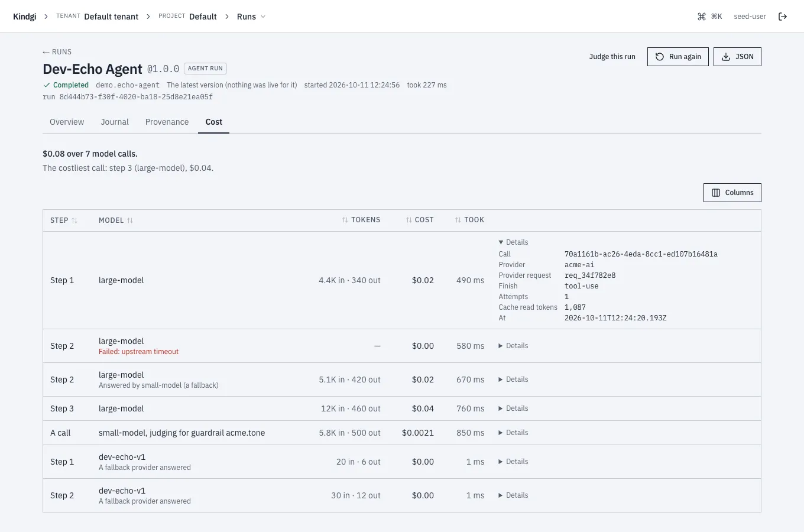The image size is (804, 532).
Task: Sort by the MODEL column sort icon
Action: (130, 220)
